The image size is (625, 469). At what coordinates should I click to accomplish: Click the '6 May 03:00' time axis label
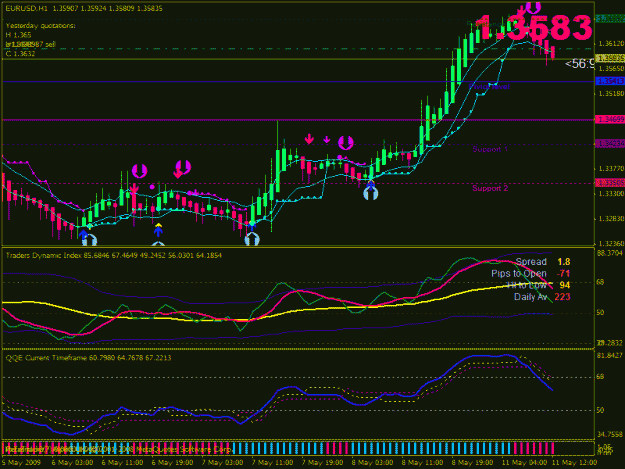72,463
